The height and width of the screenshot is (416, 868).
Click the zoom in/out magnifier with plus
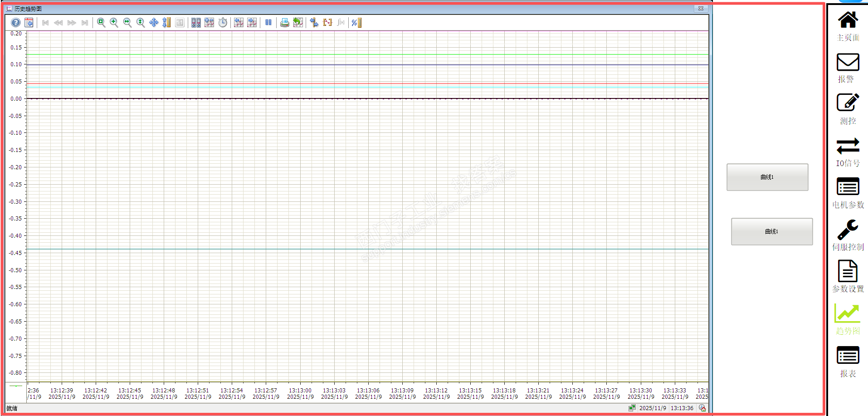(x=114, y=23)
